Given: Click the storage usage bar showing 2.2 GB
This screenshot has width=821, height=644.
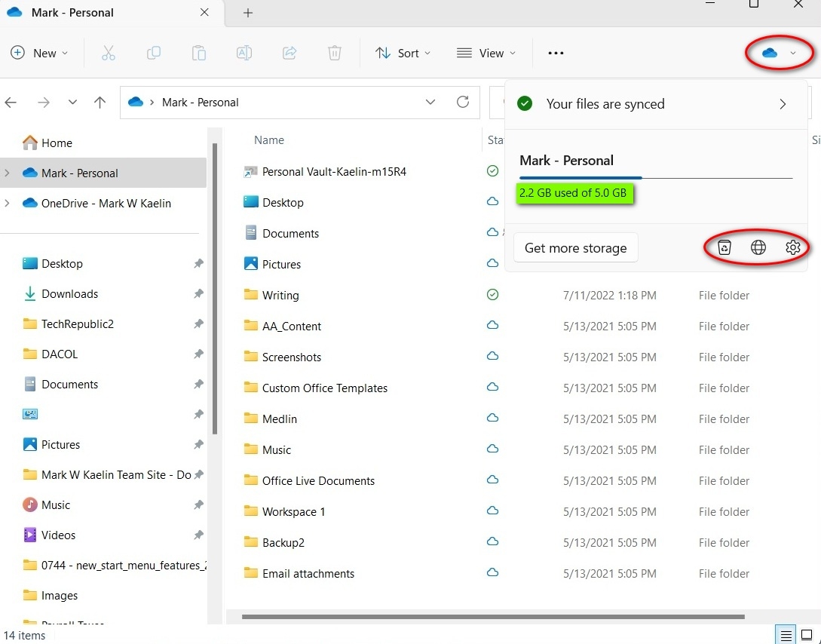Looking at the screenshot, I should (575, 193).
